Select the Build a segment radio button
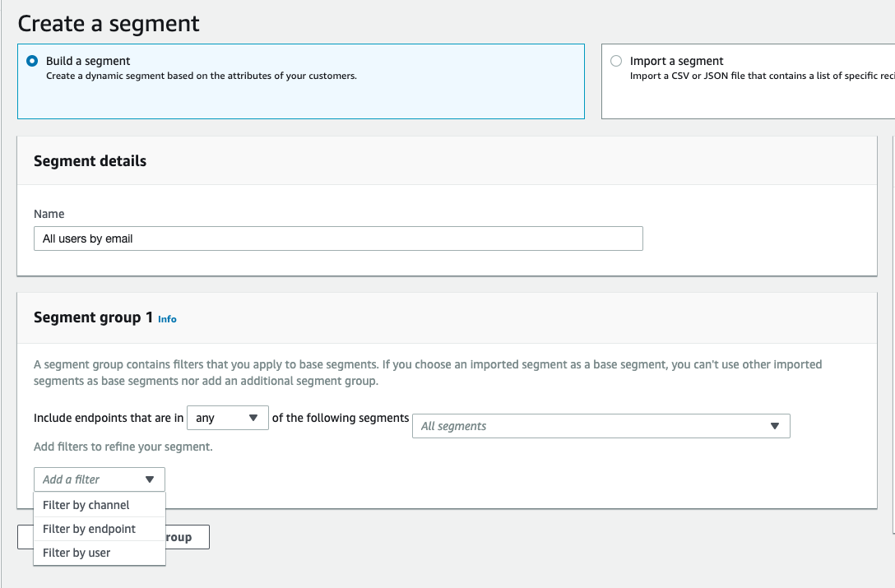 [33, 61]
